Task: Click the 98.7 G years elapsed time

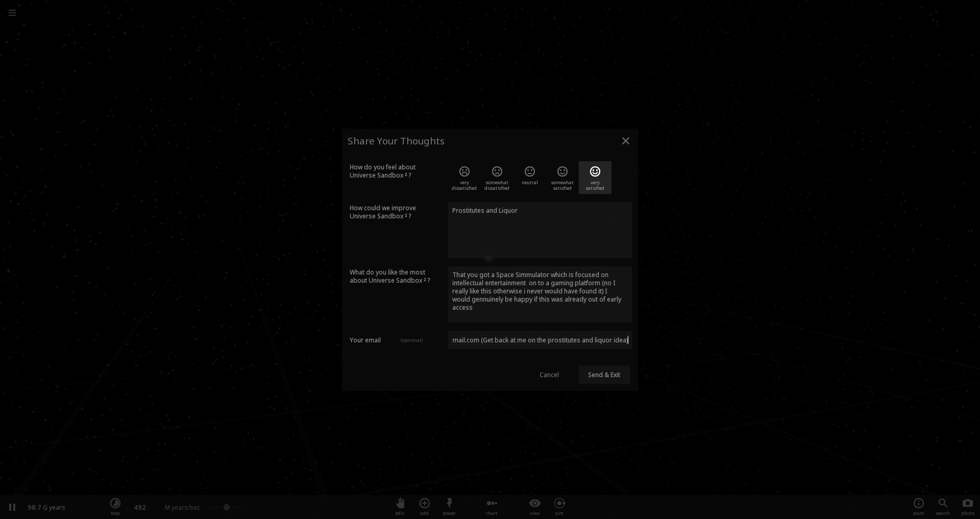Action: [x=46, y=507]
